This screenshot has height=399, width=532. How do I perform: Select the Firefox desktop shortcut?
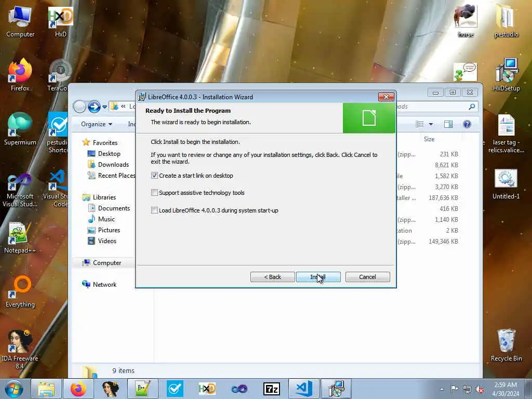[20, 75]
